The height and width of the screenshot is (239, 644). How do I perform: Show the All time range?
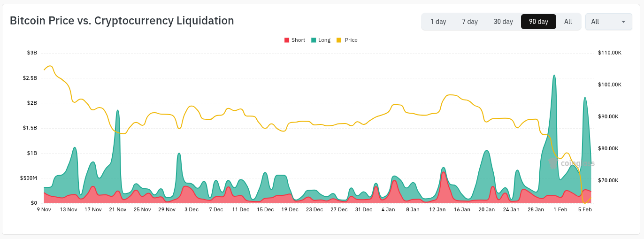point(568,22)
